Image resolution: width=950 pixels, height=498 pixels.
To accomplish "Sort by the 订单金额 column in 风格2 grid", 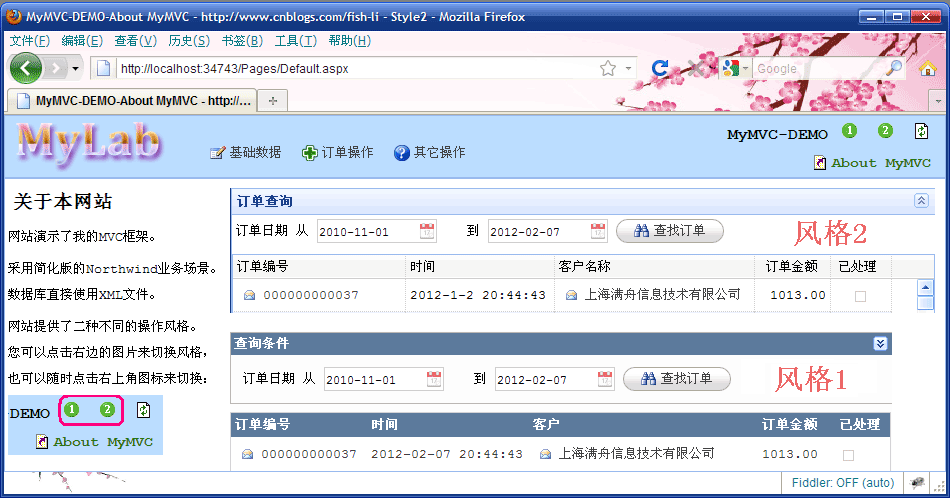I will (792, 266).
